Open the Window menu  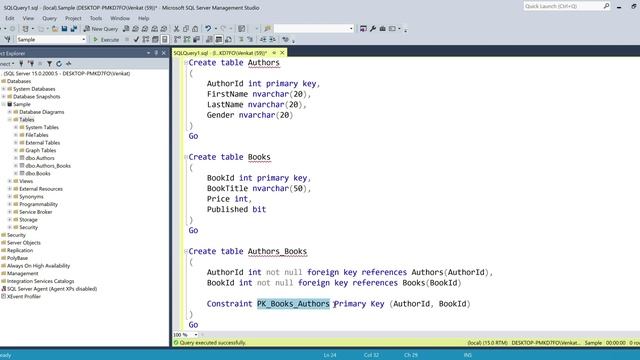120,18
